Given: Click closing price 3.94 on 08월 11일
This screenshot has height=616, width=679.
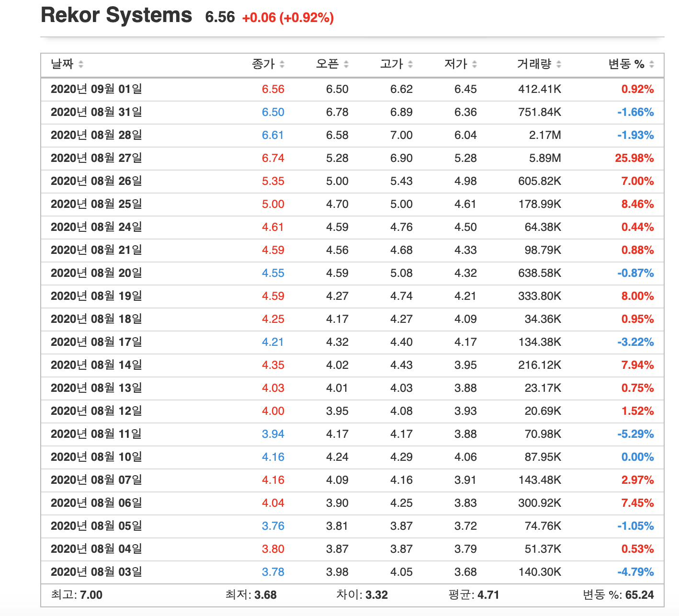Looking at the screenshot, I should pyautogui.click(x=273, y=434).
